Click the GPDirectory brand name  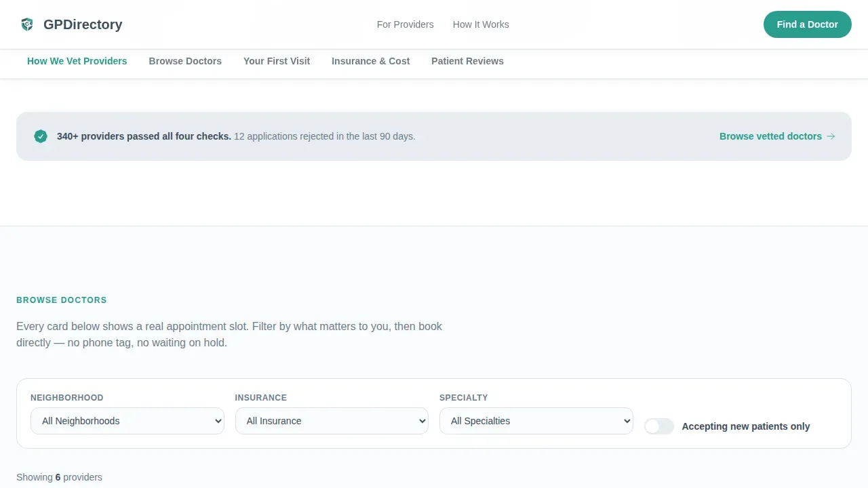point(83,24)
